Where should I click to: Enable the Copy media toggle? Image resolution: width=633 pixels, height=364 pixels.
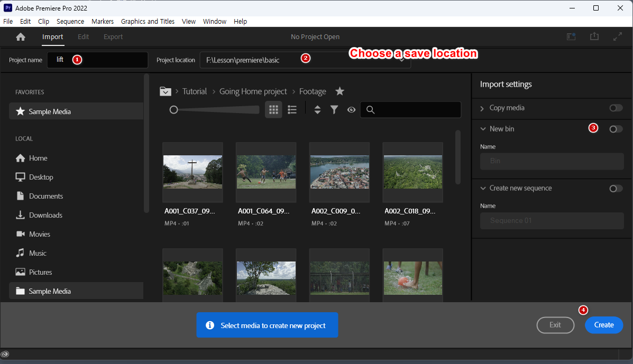616,108
